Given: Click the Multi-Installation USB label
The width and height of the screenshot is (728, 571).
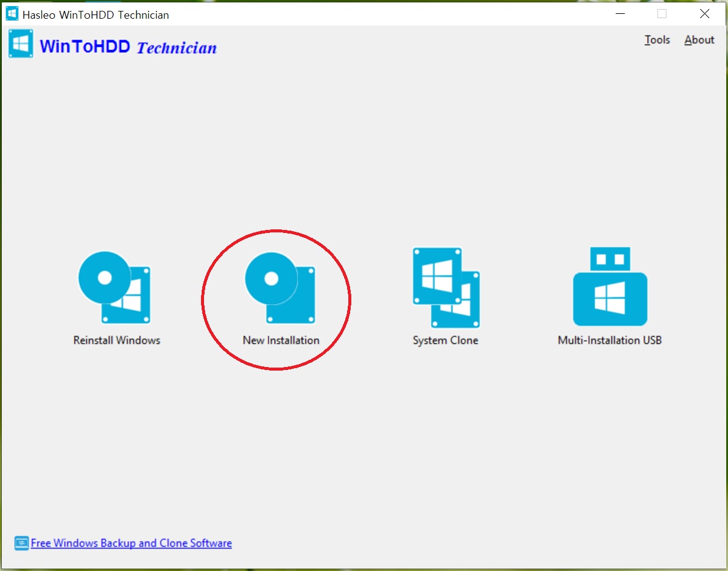Looking at the screenshot, I should [610, 340].
